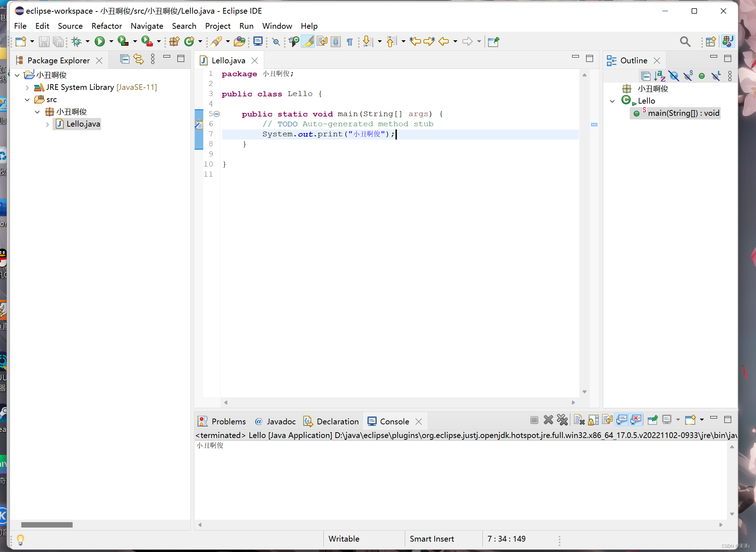Image resolution: width=756 pixels, height=552 pixels.
Task: Click the New Java Class icon
Action: 189,42
